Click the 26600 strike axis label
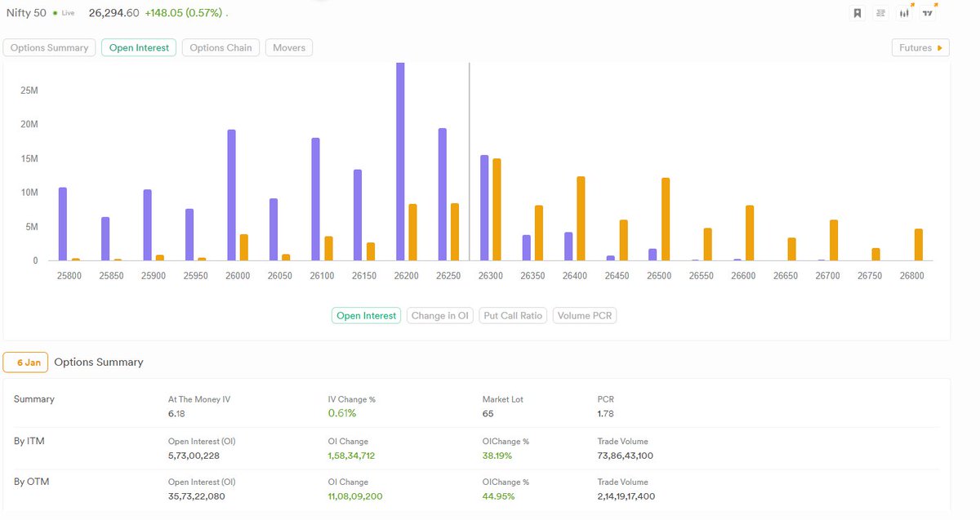Screen dimensions: 980x520 [743, 276]
